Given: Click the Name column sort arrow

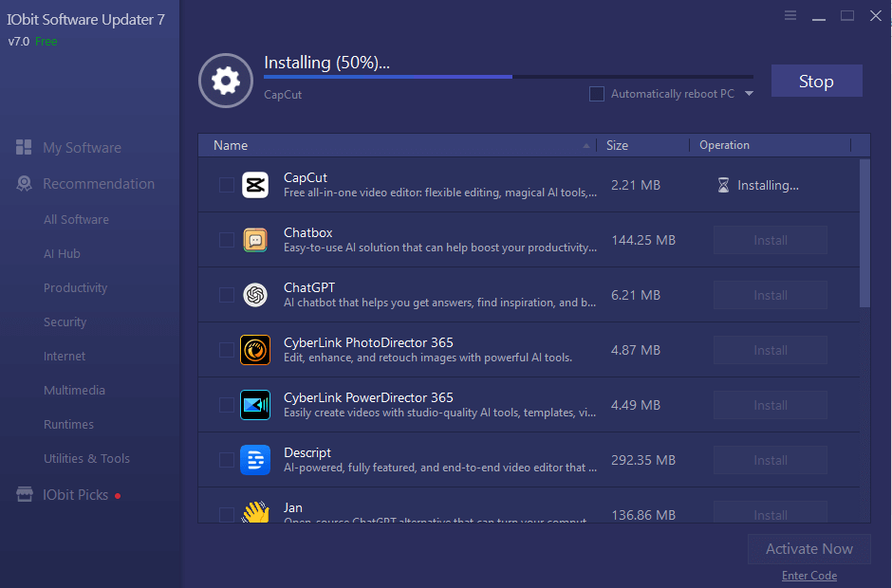Looking at the screenshot, I should [x=585, y=145].
